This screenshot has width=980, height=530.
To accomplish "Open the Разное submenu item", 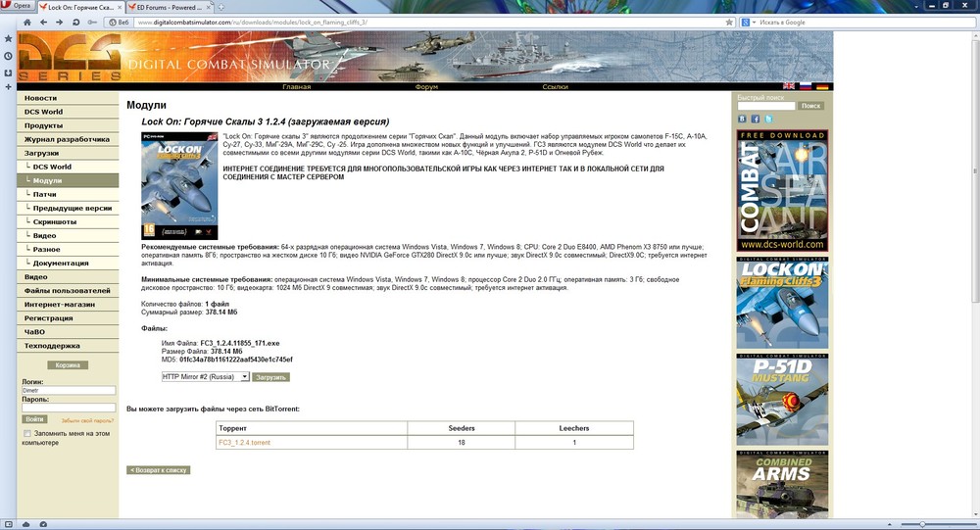I will click(69, 250).
